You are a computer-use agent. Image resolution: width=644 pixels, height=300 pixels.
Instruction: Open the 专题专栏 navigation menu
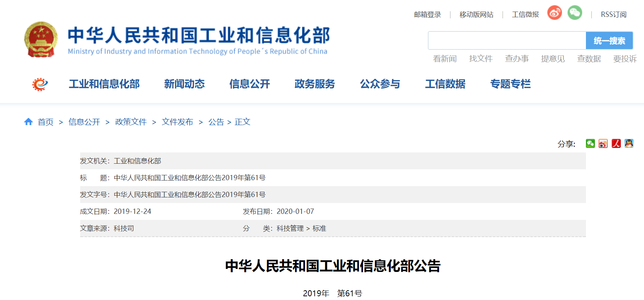pyautogui.click(x=510, y=84)
